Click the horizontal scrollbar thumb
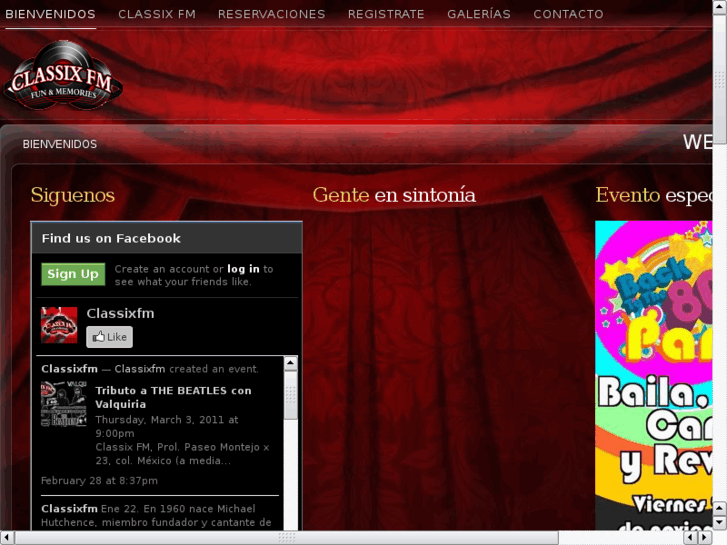727x545 pixels. click(x=287, y=538)
